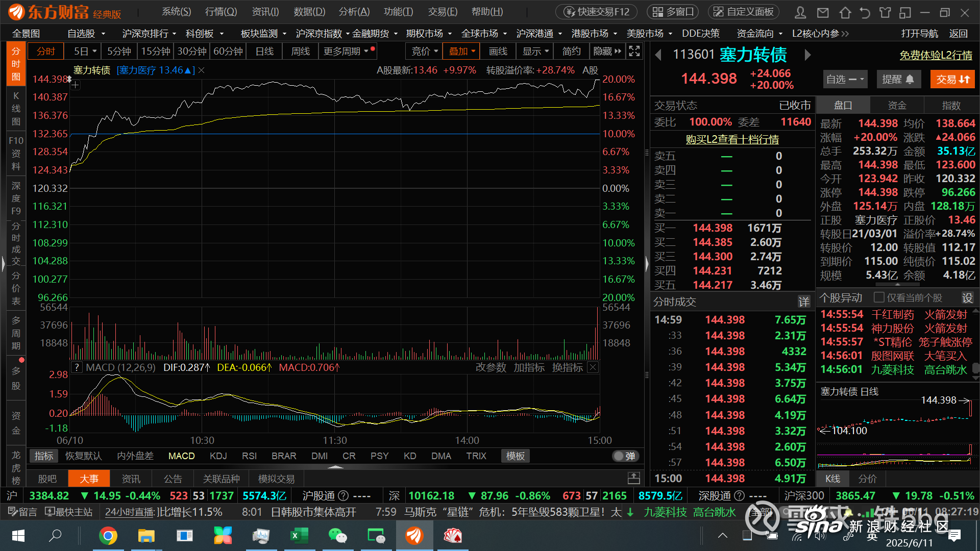Click the plus icon at chart corner
The width and height of the screenshot is (980, 551).
75,85
